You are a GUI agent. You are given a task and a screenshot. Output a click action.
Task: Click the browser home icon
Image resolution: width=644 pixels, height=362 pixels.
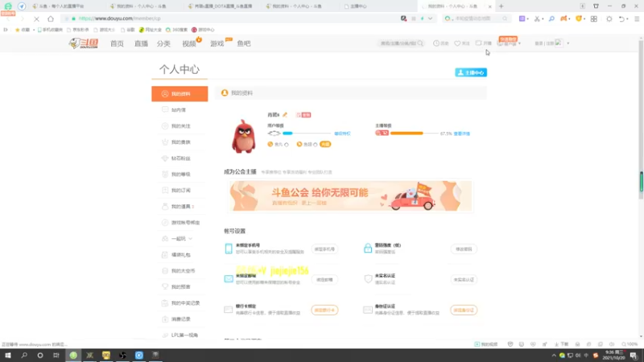pyautogui.click(x=51, y=19)
